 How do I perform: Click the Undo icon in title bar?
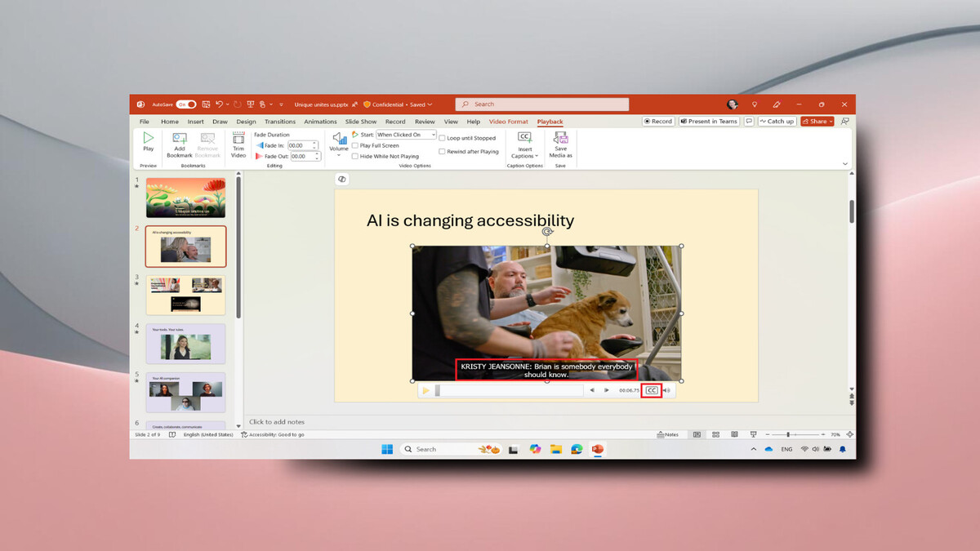(x=219, y=104)
